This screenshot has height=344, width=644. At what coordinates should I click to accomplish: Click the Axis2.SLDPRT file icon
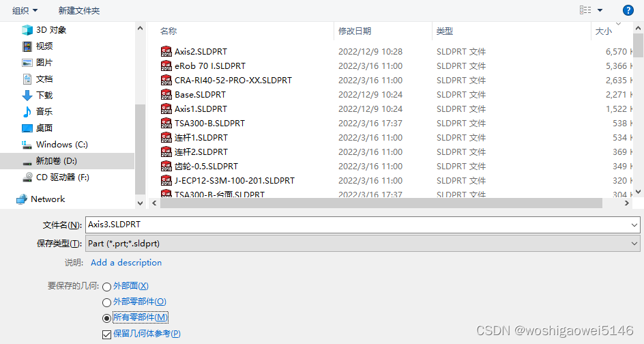pos(166,51)
